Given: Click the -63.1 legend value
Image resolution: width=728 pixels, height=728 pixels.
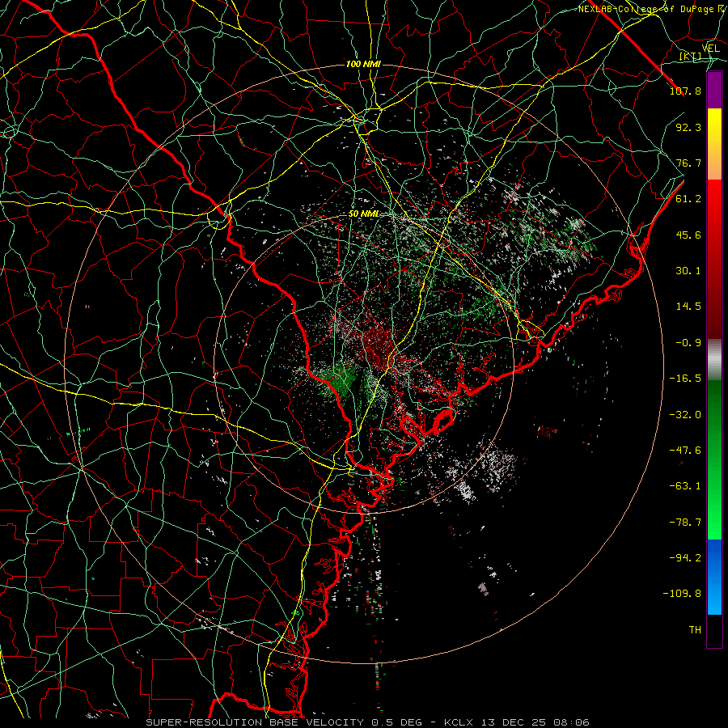Looking at the screenshot, I should click(x=685, y=486).
